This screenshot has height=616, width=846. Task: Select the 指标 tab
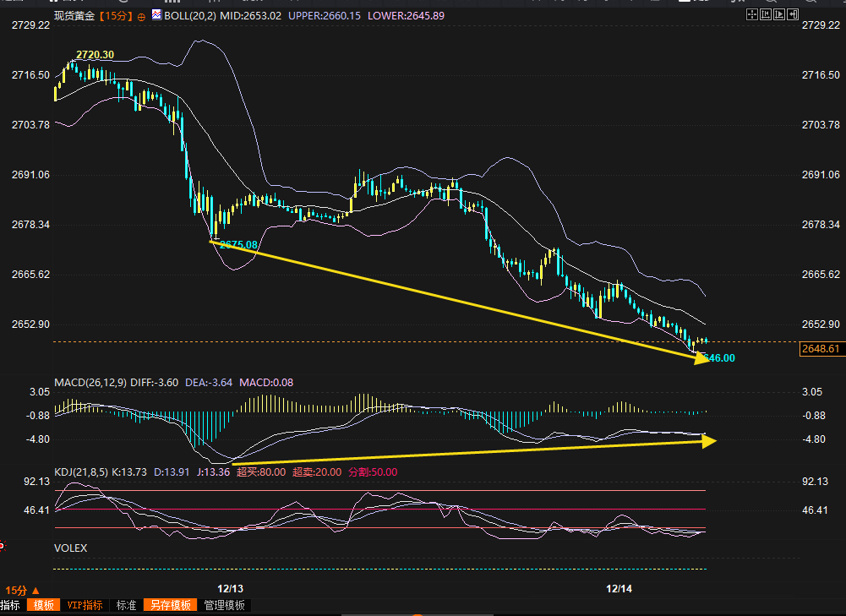coord(10,605)
